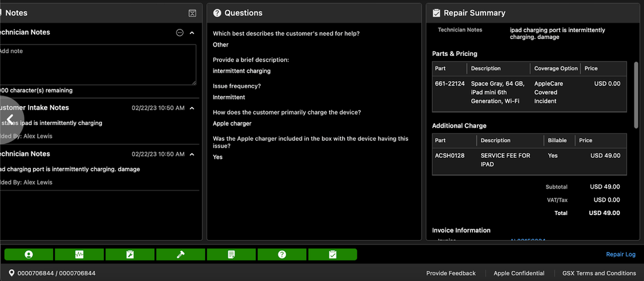Click SERVICE FEE FOR IPAD description

click(x=505, y=160)
